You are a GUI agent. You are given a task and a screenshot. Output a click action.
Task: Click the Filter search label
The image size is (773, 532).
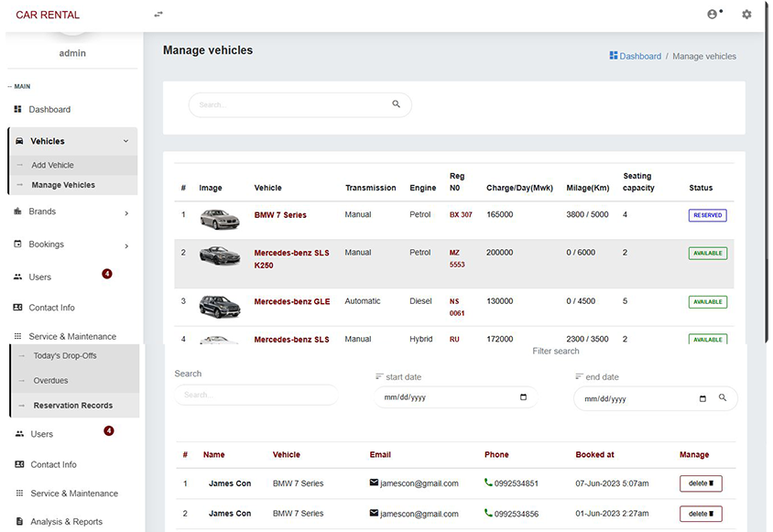click(x=556, y=351)
